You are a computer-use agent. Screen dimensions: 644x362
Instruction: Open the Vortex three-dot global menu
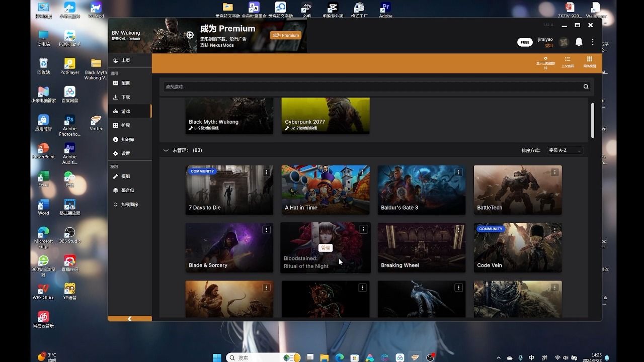click(x=593, y=42)
